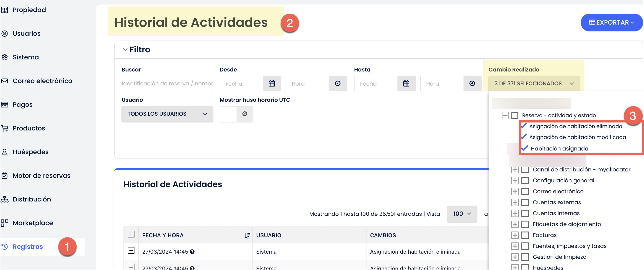The height and width of the screenshot is (270, 644).
Task: Open the Desde date calendar icon
Action: (272, 83)
